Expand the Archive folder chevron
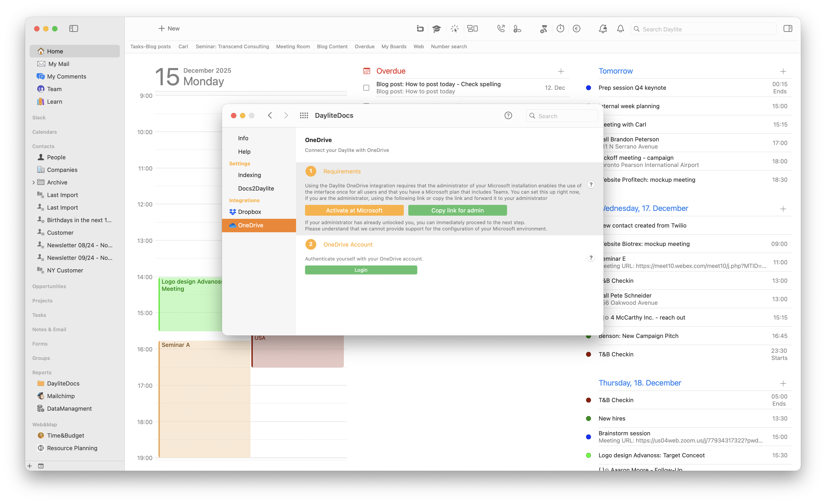 [x=33, y=182]
